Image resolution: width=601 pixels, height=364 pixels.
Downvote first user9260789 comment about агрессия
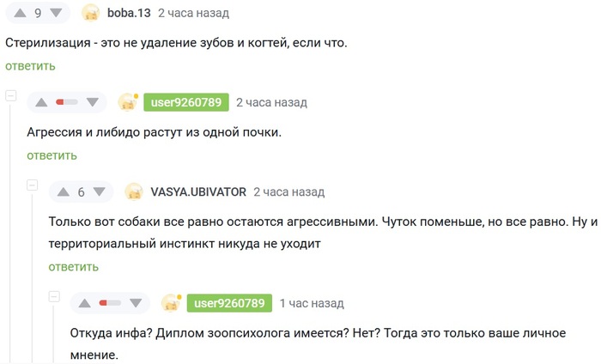point(93,102)
